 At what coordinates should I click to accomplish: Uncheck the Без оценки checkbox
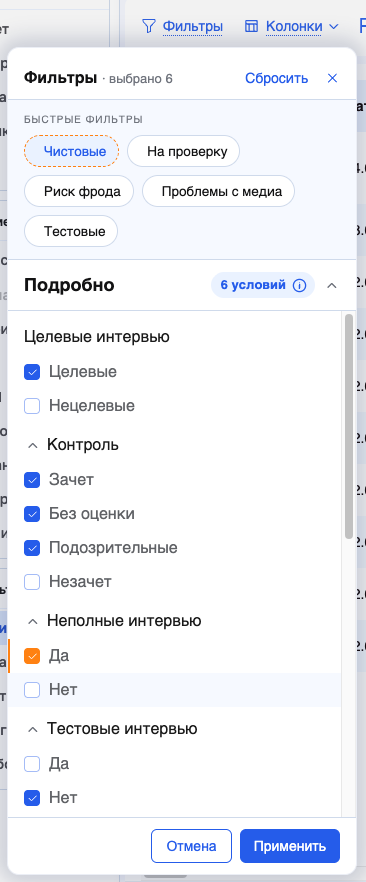(x=32, y=514)
